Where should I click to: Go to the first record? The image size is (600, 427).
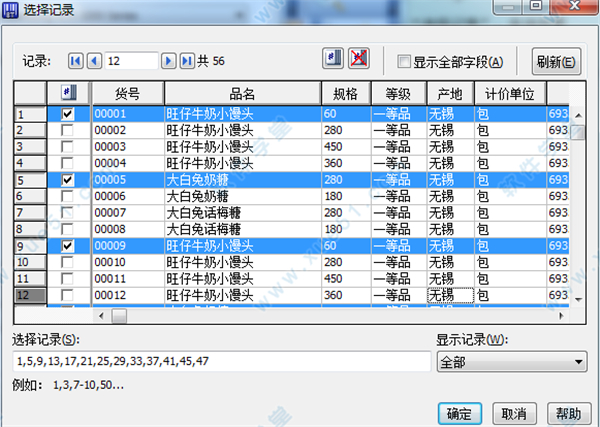(x=75, y=61)
